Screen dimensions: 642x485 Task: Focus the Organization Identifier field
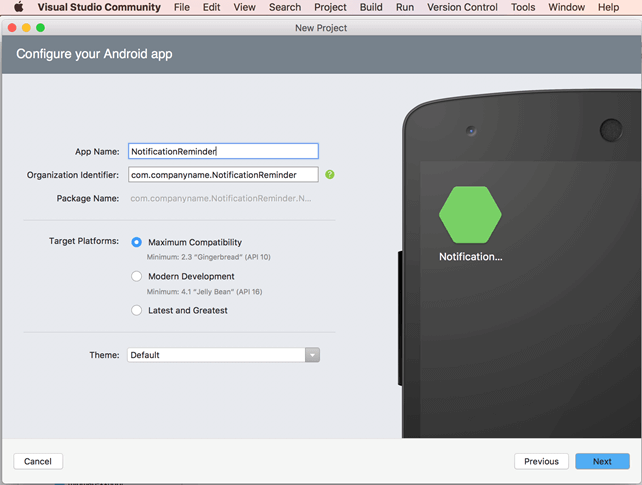click(223, 175)
